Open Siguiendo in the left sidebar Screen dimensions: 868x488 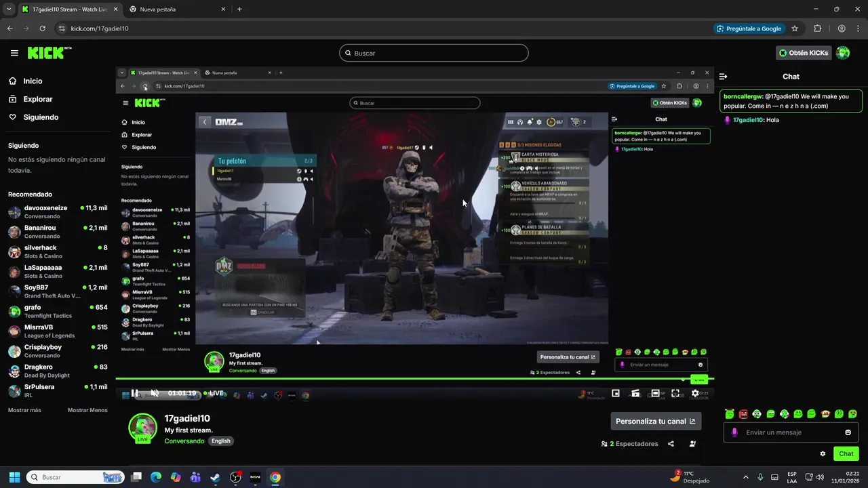click(x=41, y=117)
